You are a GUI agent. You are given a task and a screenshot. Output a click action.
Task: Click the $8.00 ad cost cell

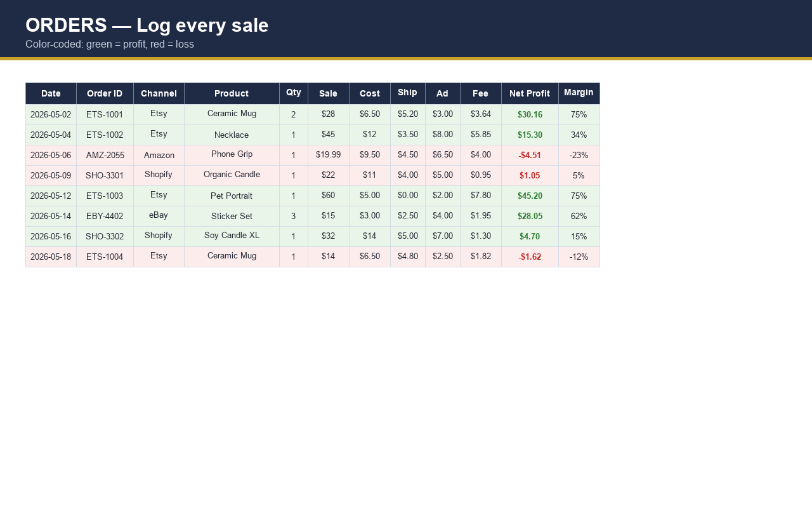click(x=443, y=135)
